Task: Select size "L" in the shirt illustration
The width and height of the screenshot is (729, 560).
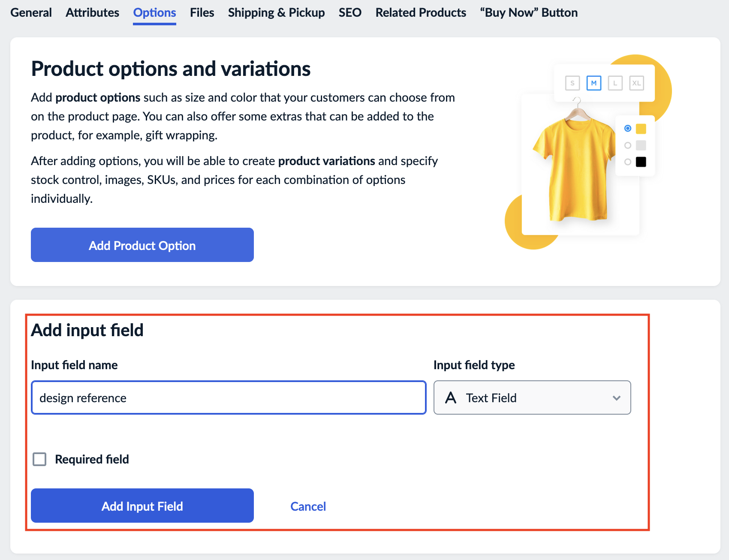Action: 616,83
